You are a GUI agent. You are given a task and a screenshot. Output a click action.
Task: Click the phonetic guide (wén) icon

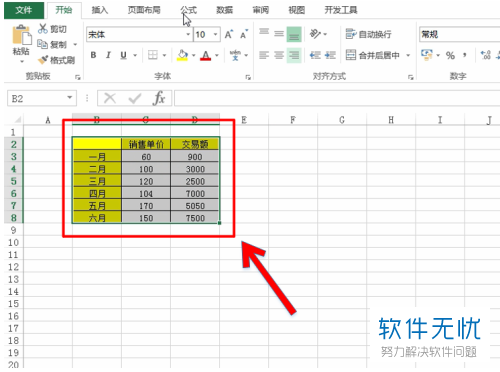point(235,55)
